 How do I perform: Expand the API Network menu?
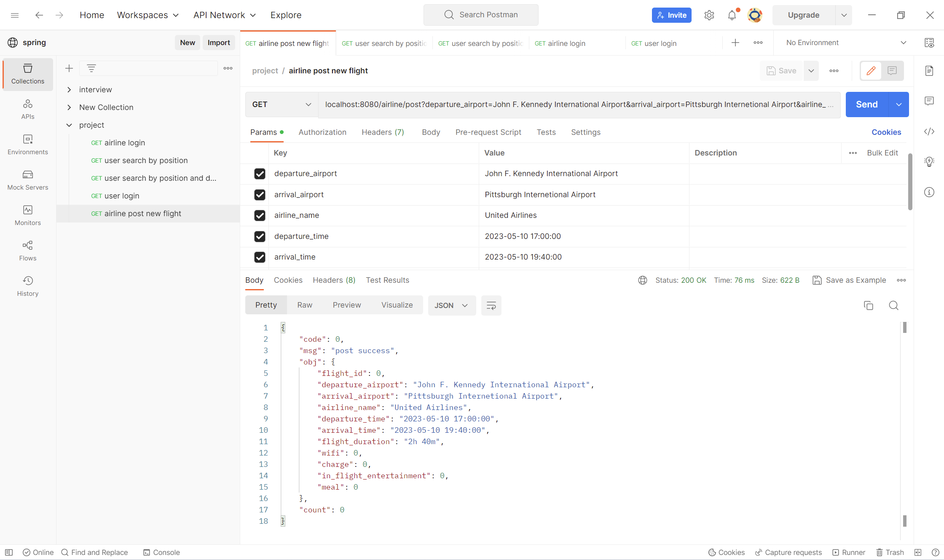point(225,15)
